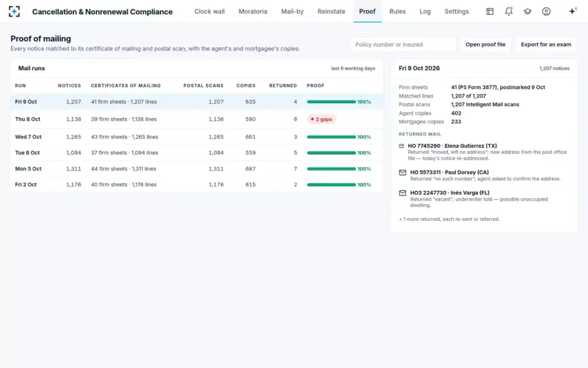This screenshot has width=588, height=368.
Task: Go to the Mail-by tab
Action: tap(293, 11)
